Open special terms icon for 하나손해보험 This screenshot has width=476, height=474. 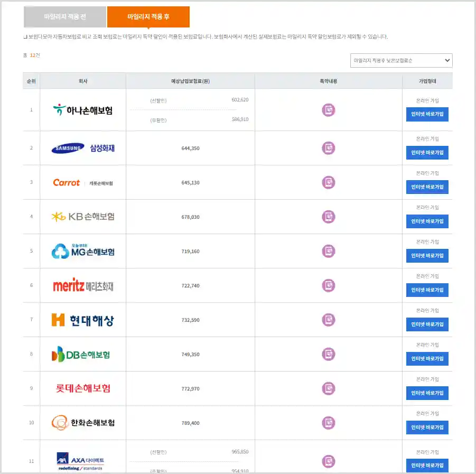pyautogui.click(x=329, y=110)
